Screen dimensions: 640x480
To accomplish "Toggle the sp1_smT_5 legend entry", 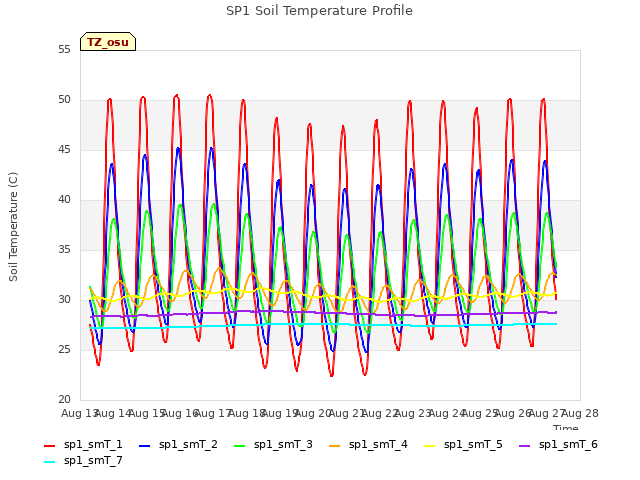I will [x=463, y=444].
